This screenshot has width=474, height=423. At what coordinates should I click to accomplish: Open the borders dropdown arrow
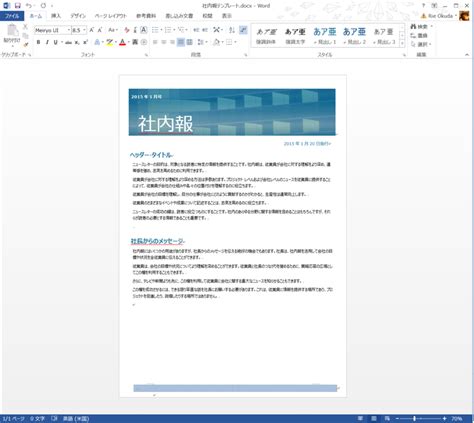tap(235, 42)
